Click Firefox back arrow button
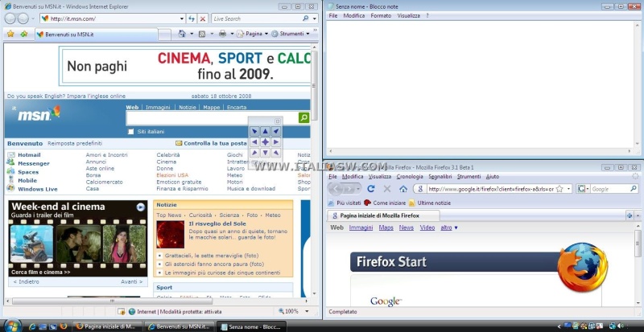 335,189
